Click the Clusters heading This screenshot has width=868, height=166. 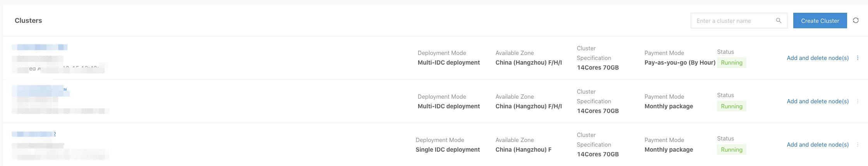[28, 21]
